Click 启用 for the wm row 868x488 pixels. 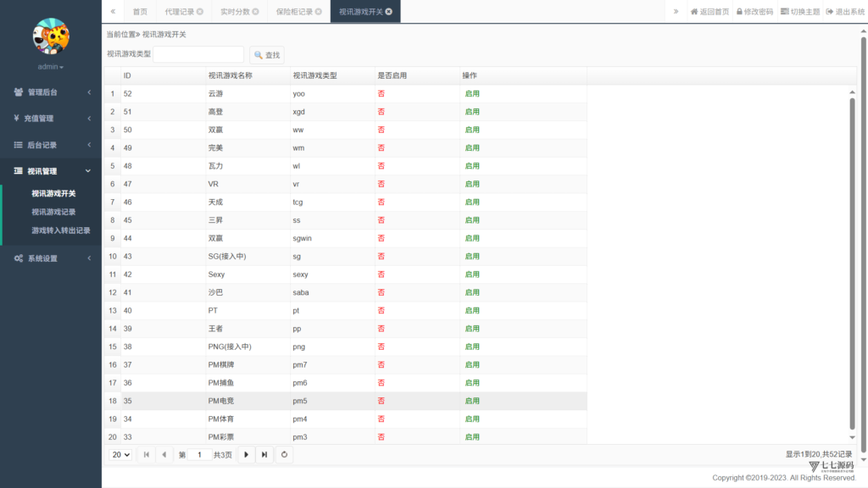tap(472, 148)
